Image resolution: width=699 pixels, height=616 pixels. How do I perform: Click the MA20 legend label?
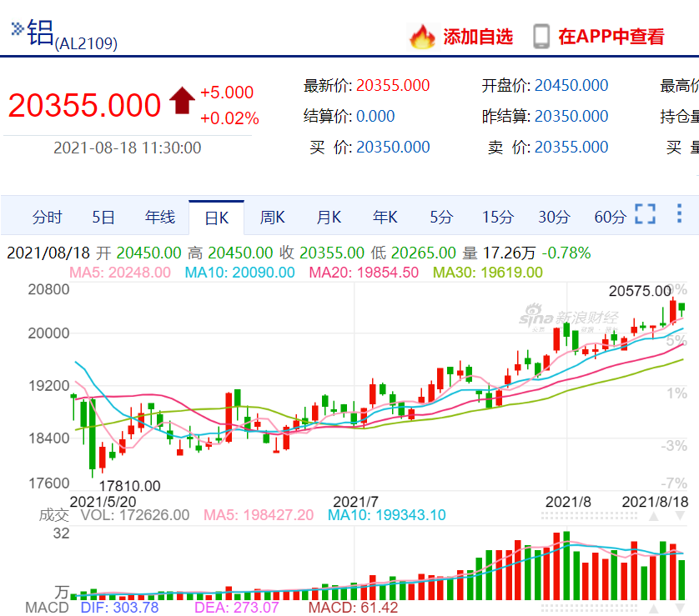[x=368, y=272]
